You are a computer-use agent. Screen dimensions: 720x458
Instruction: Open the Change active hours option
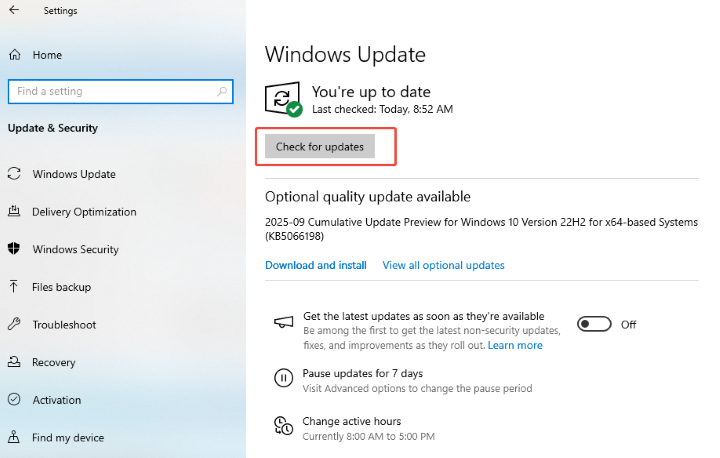351,421
